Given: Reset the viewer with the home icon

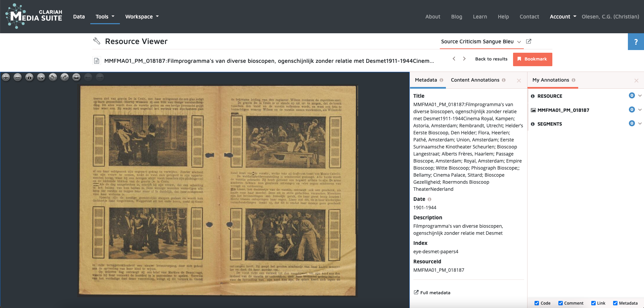Looking at the screenshot, I should click(29, 77).
